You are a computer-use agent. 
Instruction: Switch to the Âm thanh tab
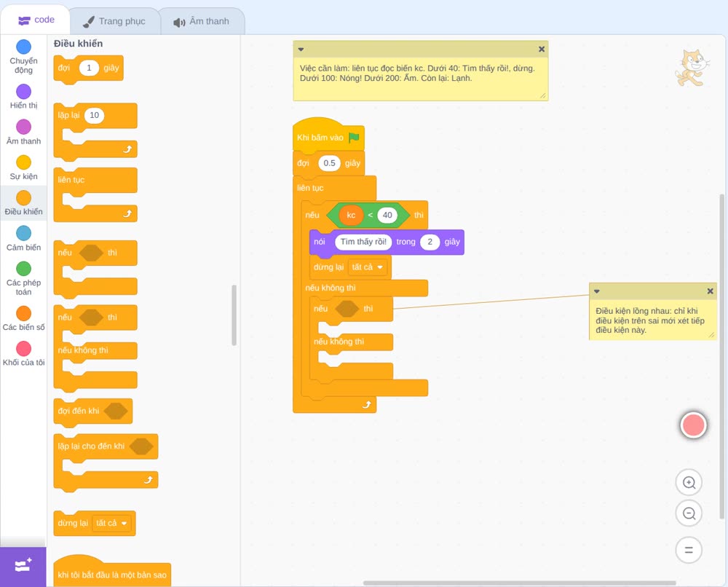(202, 21)
